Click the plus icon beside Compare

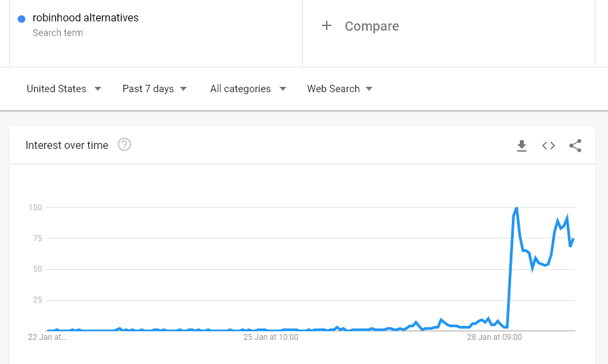point(327,26)
